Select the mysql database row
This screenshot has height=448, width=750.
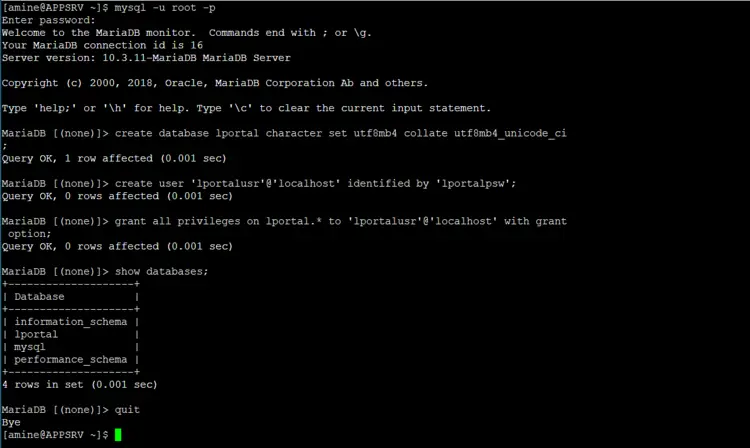[x=71, y=347]
